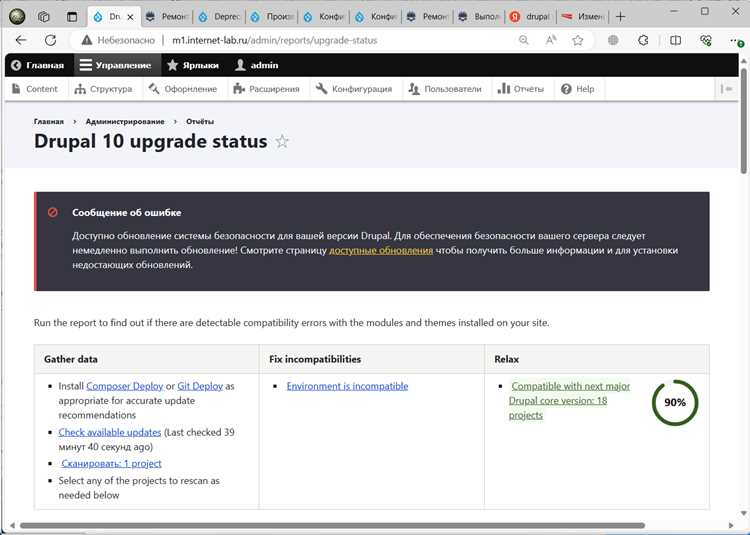The width and height of the screenshot is (750, 535).
Task: Switch to the Deprec browser tab
Action: pyautogui.click(x=219, y=17)
